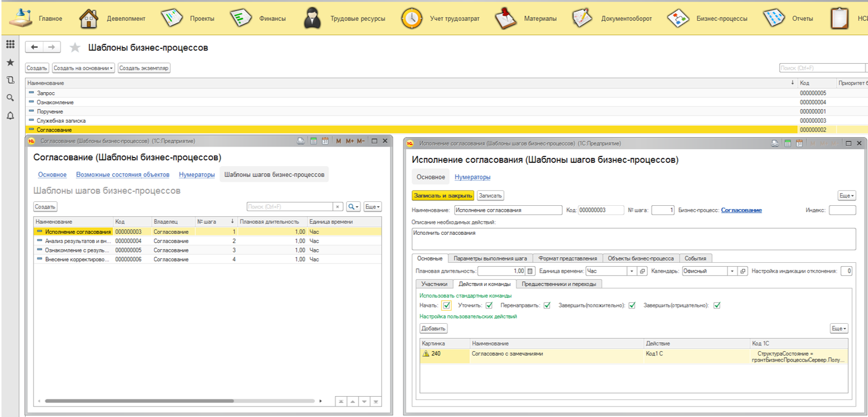Toggle Завершить(положительно) checkbox

pyautogui.click(x=632, y=306)
